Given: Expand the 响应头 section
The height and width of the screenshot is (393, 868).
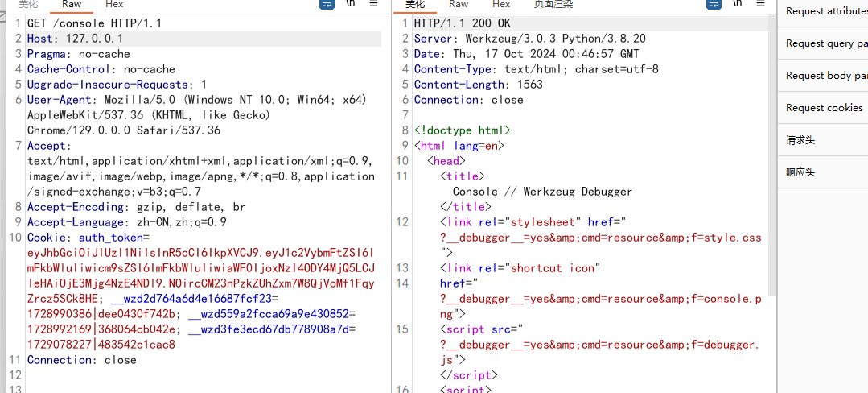Looking at the screenshot, I should click(823, 172).
